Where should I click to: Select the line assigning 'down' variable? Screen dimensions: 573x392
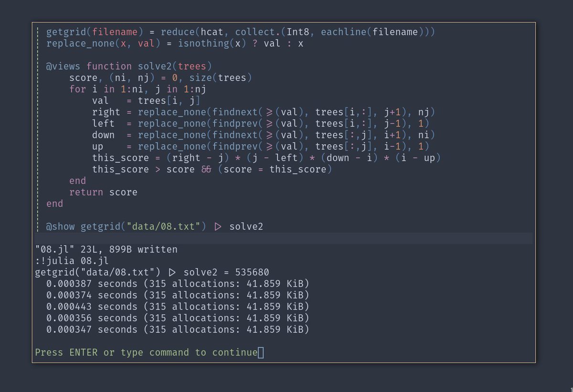point(264,135)
